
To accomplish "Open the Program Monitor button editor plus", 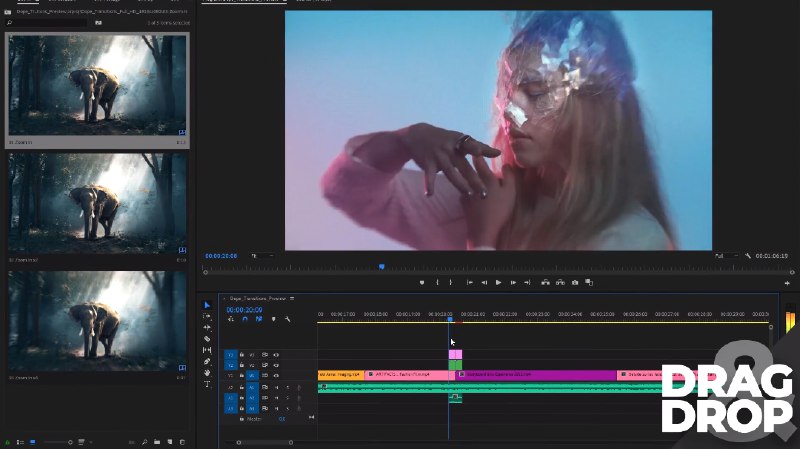I will (x=787, y=283).
